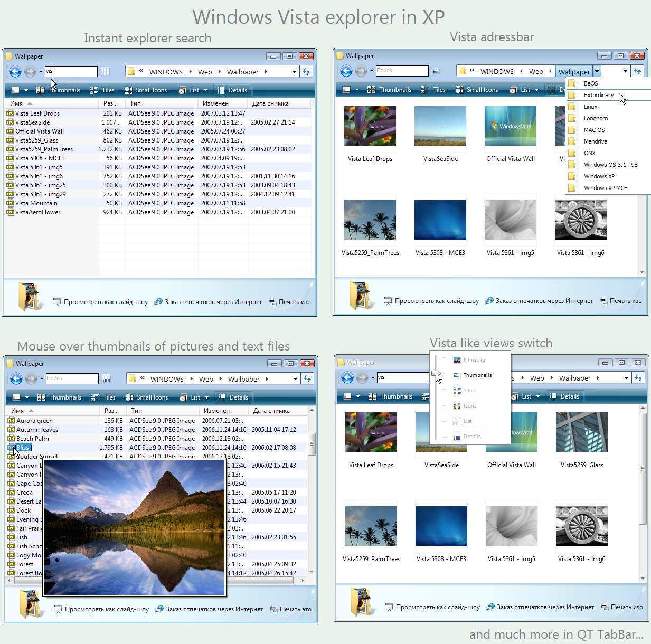This screenshot has width=651, height=644.
Task: Click scroll down arrow in Views switch window
Action: (x=643, y=579)
